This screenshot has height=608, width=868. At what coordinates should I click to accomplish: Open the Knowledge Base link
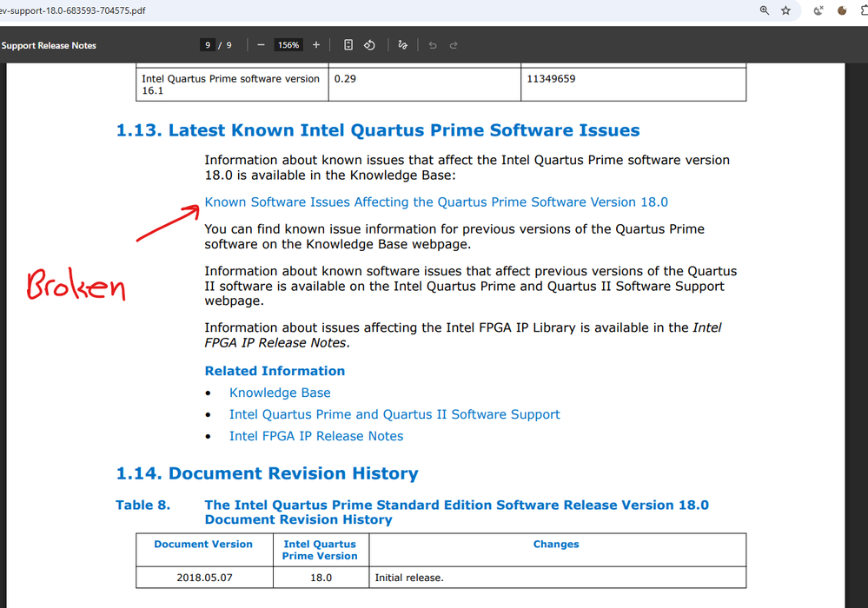click(280, 393)
